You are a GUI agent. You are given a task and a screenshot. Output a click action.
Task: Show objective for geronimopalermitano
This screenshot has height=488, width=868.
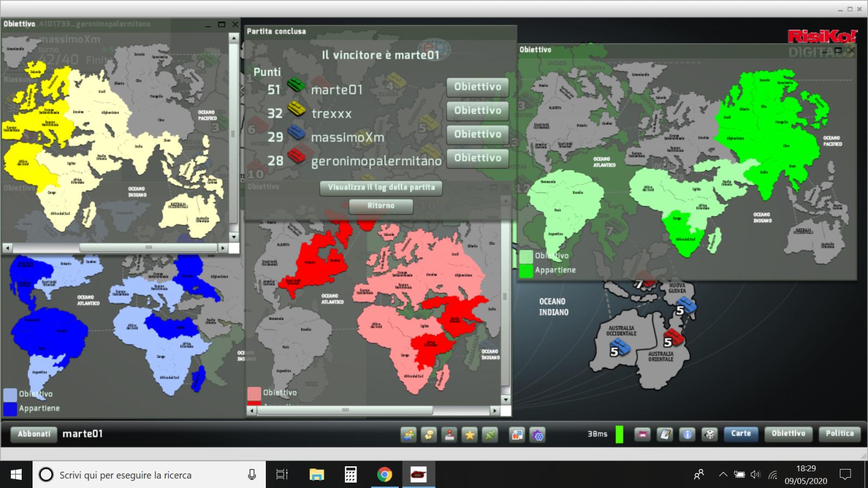click(x=477, y=158)
